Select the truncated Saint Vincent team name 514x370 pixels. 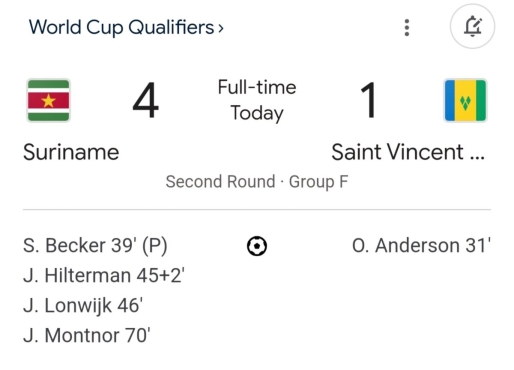point(408,152)
